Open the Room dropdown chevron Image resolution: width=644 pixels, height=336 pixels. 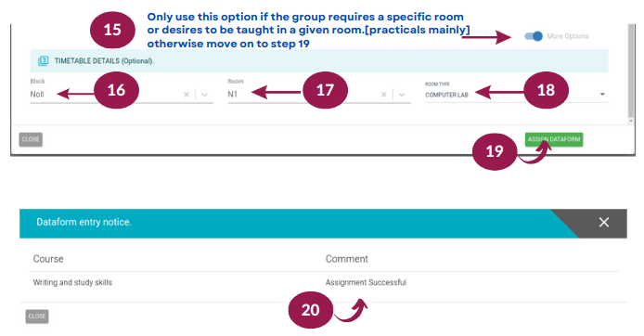(x=402, y=95)
